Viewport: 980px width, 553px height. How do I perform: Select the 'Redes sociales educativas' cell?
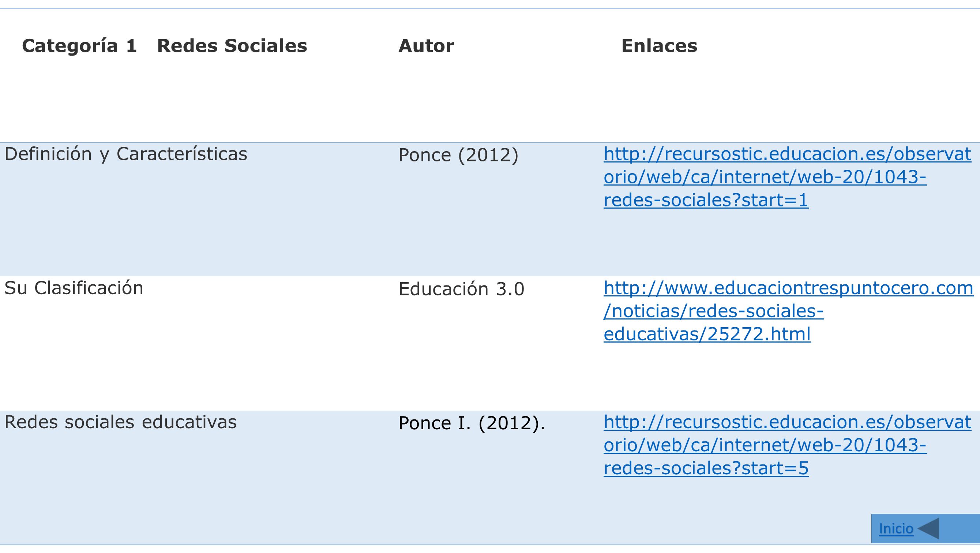121,422
